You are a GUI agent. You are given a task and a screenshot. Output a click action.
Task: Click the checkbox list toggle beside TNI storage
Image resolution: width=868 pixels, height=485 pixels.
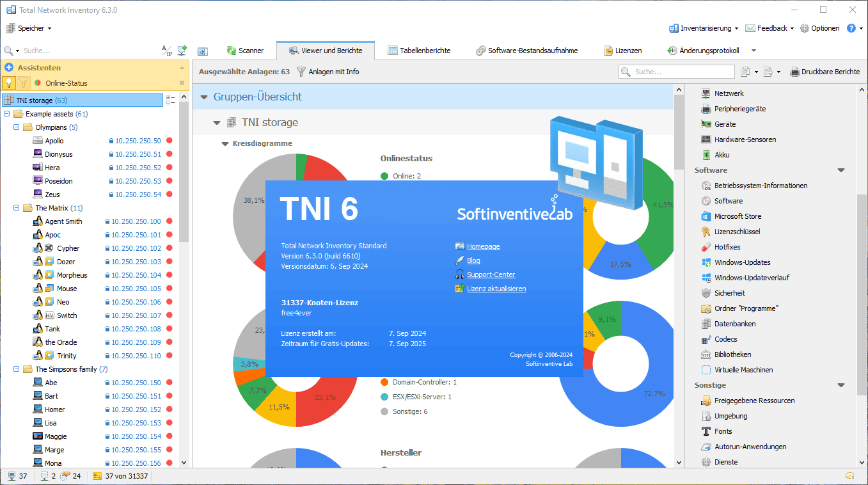click(x=171, y=100)
